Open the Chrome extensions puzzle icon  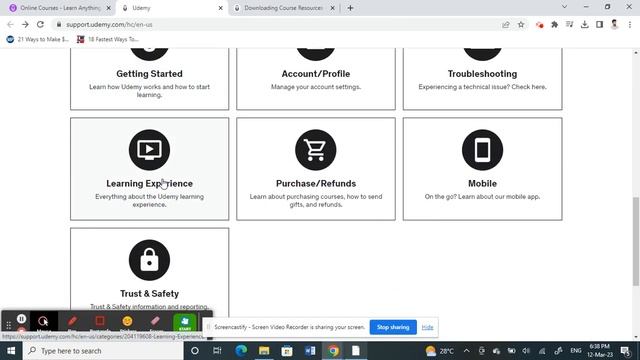pyautogui.click(x=554, y=24)
